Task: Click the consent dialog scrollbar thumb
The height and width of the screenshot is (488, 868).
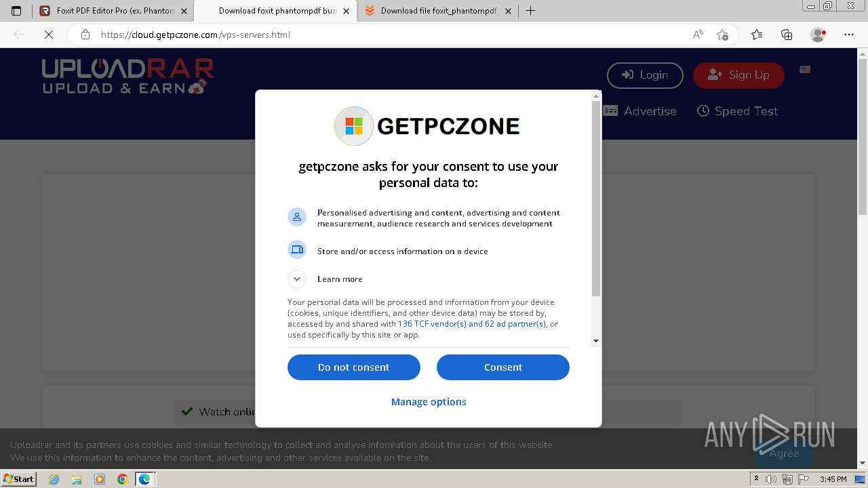Action: pyautogui.click(x=596, y=199)
